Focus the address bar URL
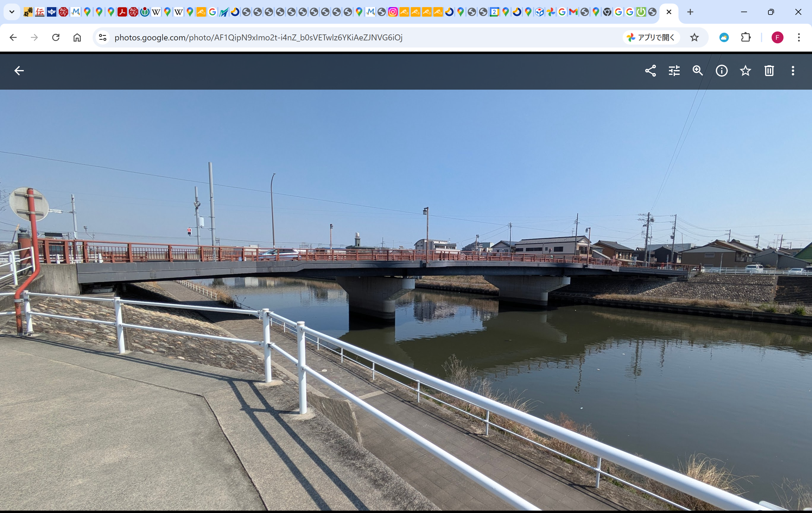 click(258, 37)
